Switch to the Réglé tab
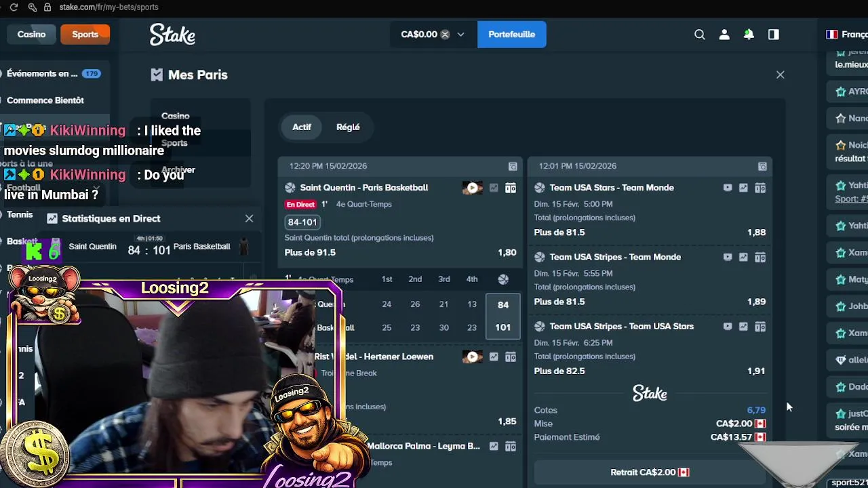Screen dimensions: 868x488 [x=348, y=127]
